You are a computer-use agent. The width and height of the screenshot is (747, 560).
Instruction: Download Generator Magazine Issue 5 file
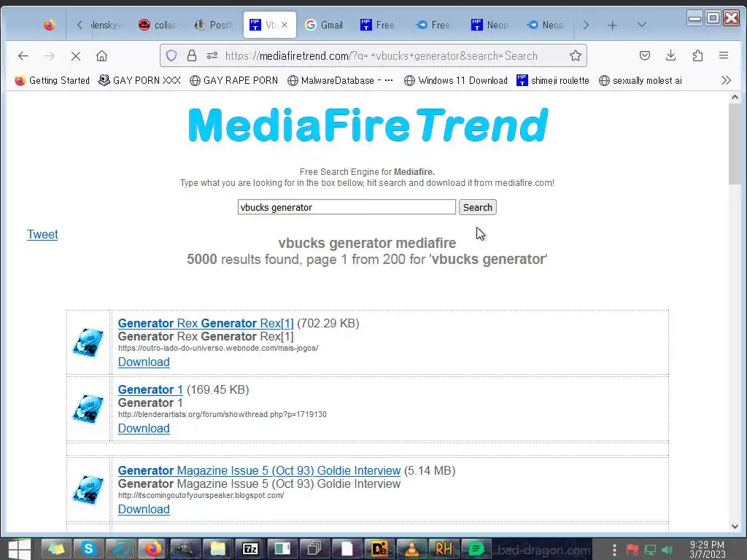tap(144, 509)
